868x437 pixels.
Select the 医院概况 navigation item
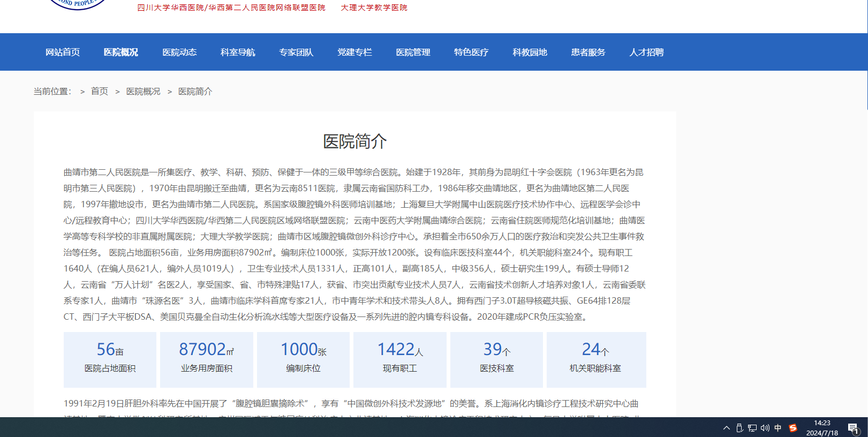(x=121, y=52)
